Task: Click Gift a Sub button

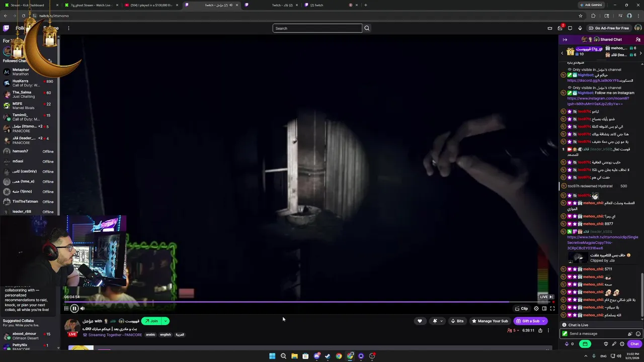Action: tap(530, 321)
